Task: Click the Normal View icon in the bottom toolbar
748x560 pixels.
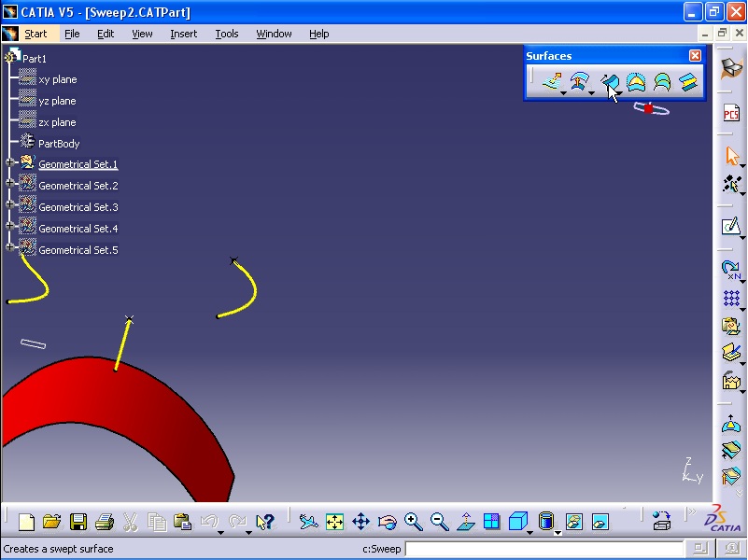Action: 465,523
